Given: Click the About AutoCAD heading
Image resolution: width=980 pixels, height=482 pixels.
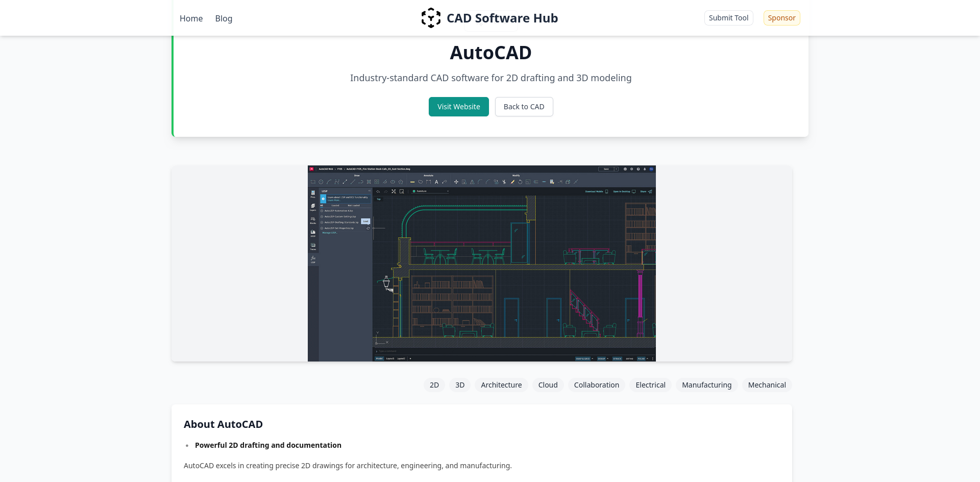Looking at the screenshot, I should coord(223,424).
